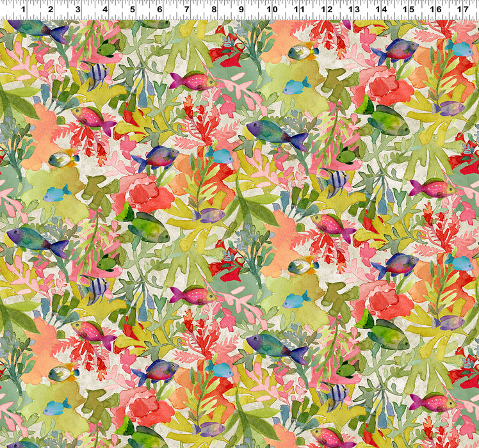Select the ruler mark labeled 9

click(x=241, y=10)
